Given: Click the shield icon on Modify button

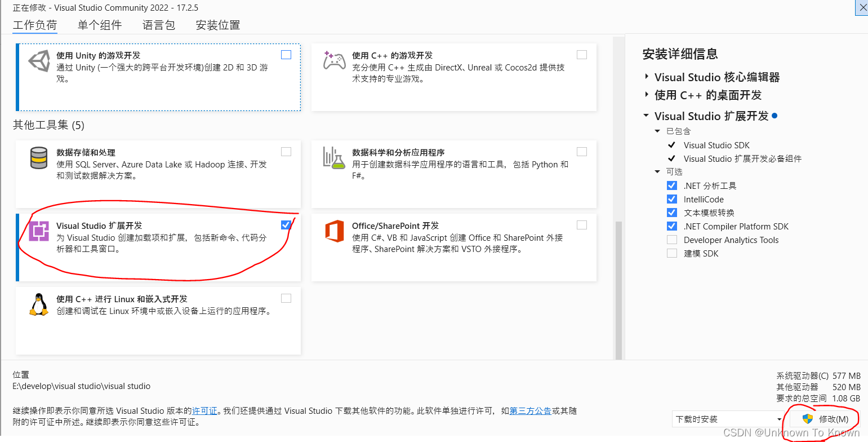Looking at the screenshot, I should pyautogui.click(x=808, y=419).
